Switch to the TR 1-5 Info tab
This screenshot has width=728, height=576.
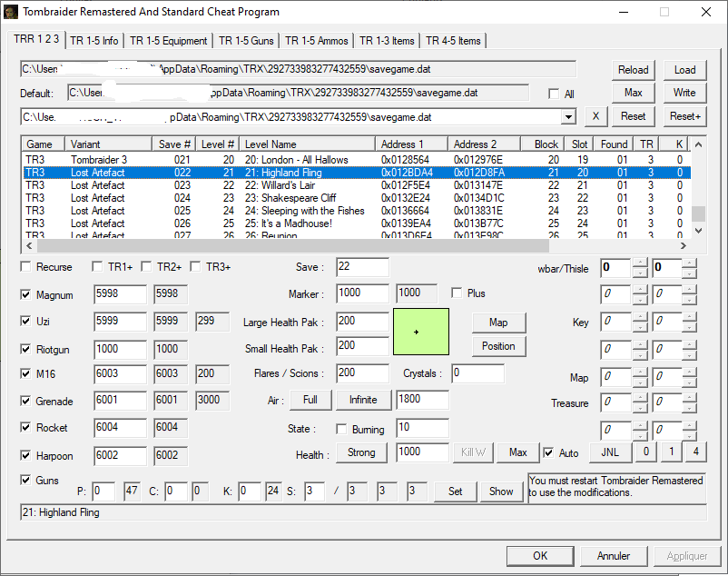tap(94, 41)
